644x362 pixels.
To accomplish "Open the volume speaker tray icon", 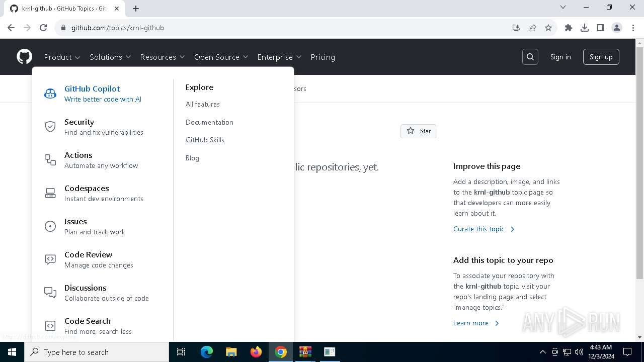I will coord(579,352).
